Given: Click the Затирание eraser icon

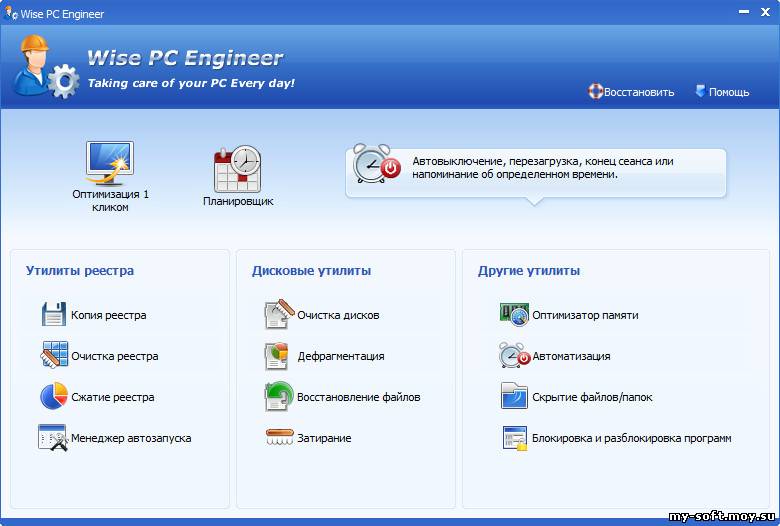Looking at the screenshot, I should click(280, 437).
